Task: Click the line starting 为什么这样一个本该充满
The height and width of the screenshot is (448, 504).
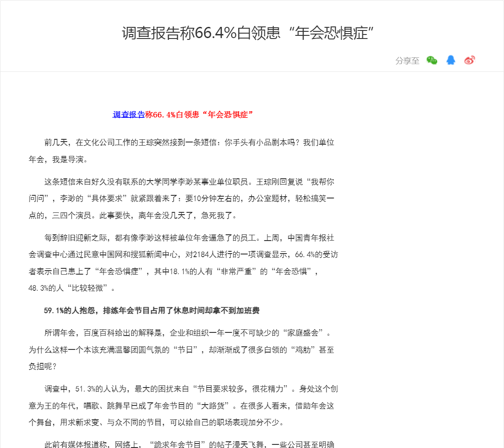Action: point(181,349)
